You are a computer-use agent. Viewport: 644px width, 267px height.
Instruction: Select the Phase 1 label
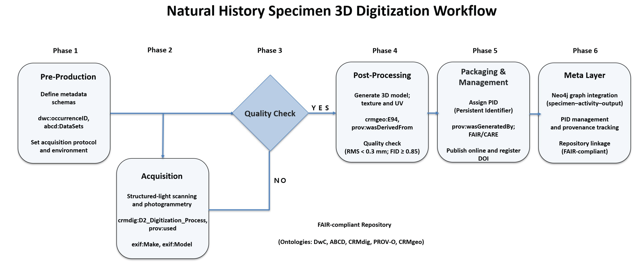(65, 51)
